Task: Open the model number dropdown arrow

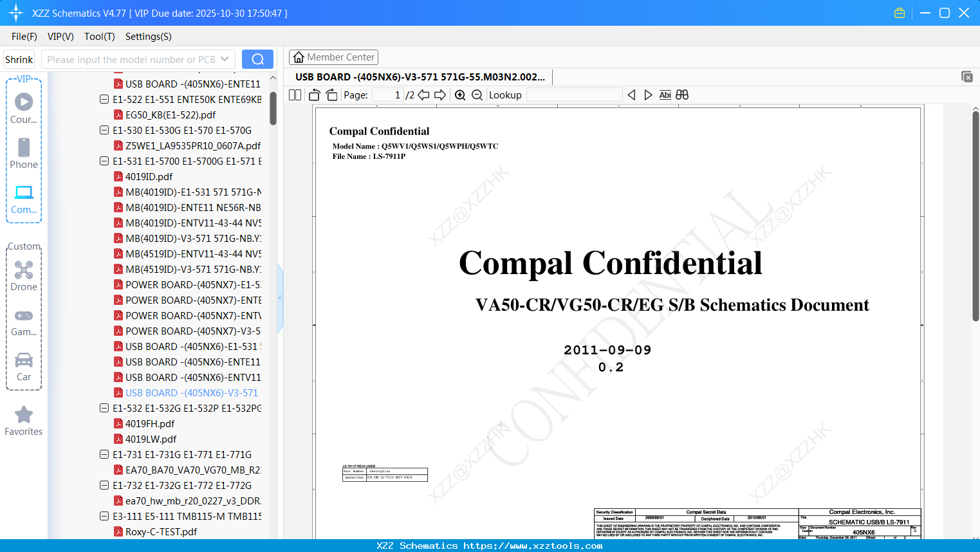Action: tap(225, 59)
